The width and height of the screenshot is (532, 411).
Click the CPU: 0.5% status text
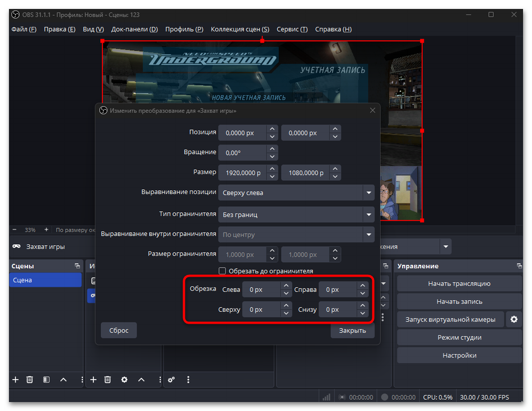tap(438, 397)
